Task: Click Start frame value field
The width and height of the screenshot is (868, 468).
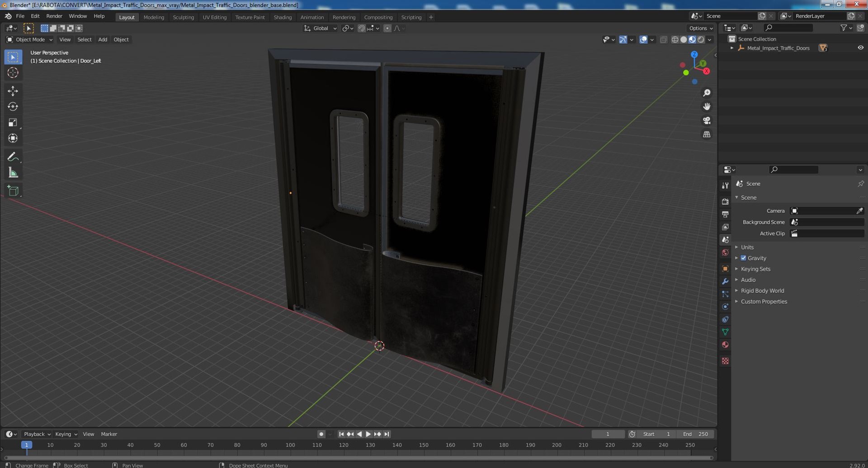Action: point(656,434)
